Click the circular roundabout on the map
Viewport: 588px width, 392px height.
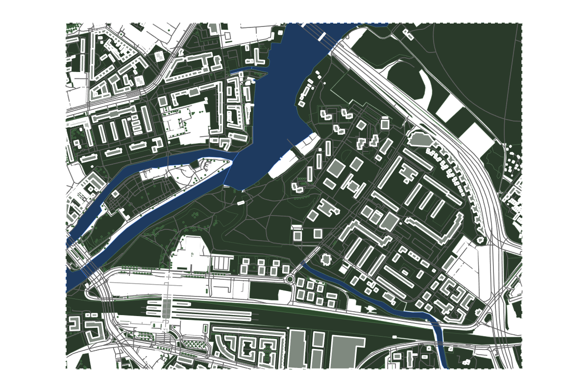point(290,280)
